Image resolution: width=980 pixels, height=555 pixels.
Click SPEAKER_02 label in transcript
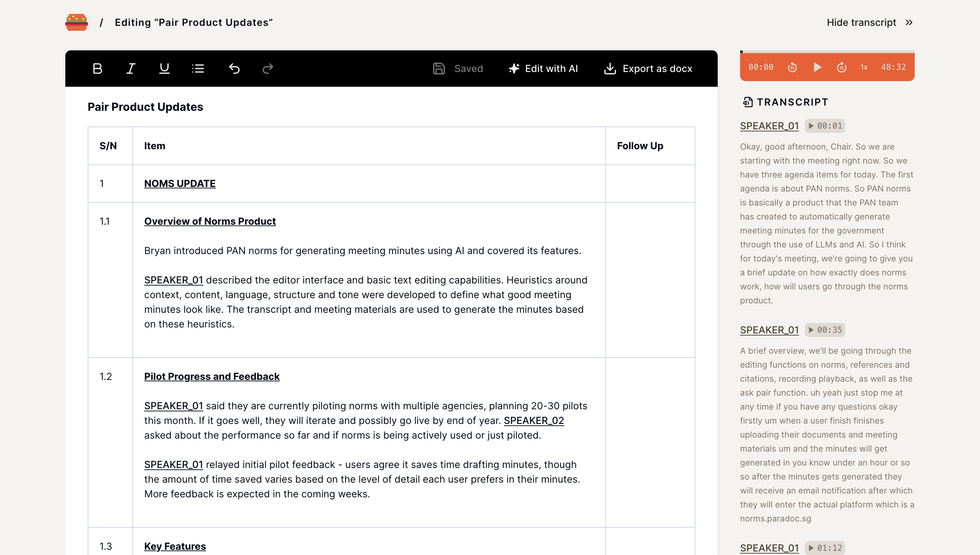[x=534, y=420]
